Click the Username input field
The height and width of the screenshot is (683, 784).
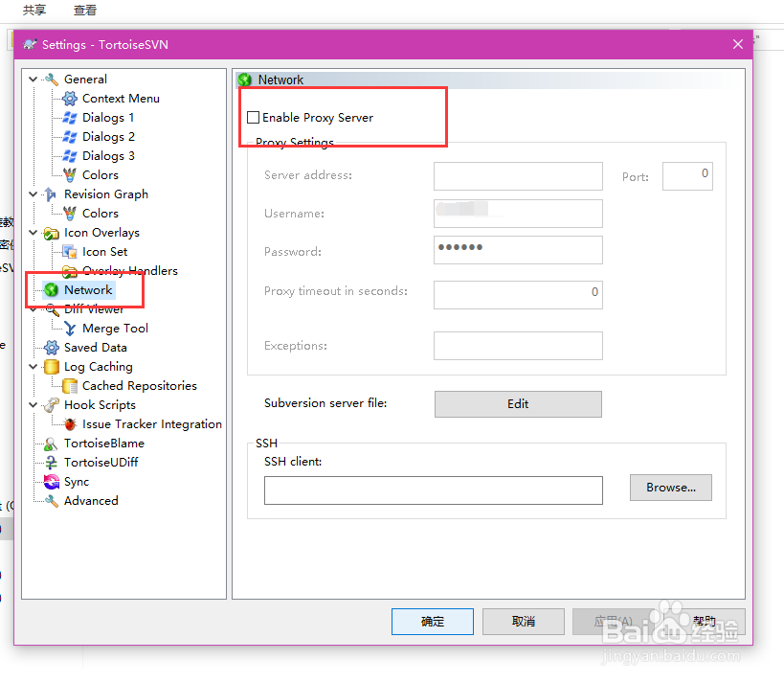(x=518, y=214)
